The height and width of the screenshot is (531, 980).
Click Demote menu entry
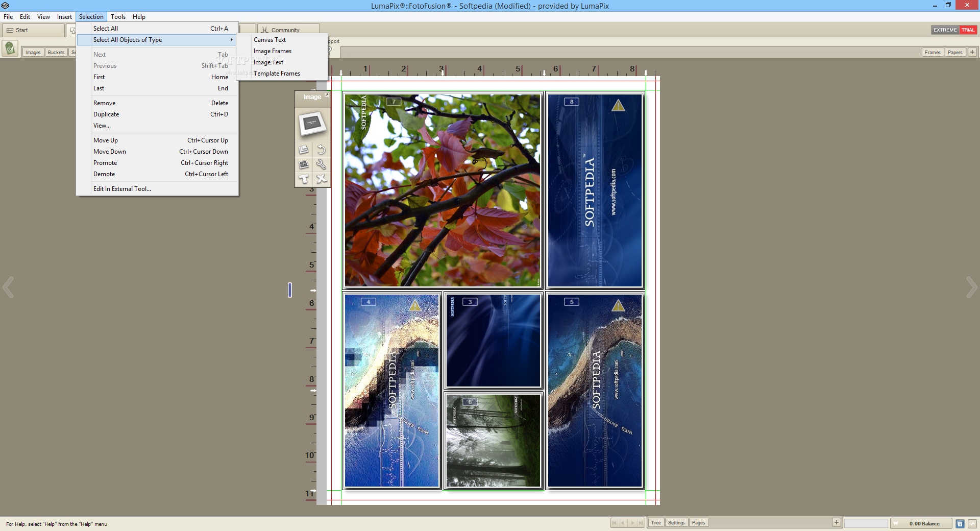point(157,174)
